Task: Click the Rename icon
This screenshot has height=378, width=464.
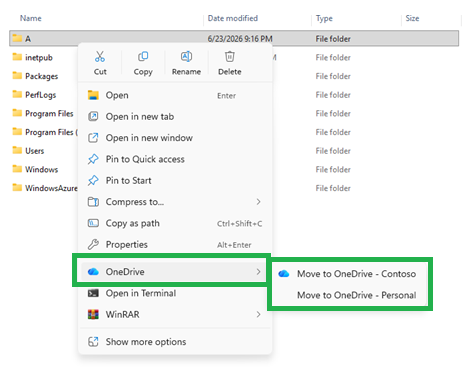Action: click(186, 57)
